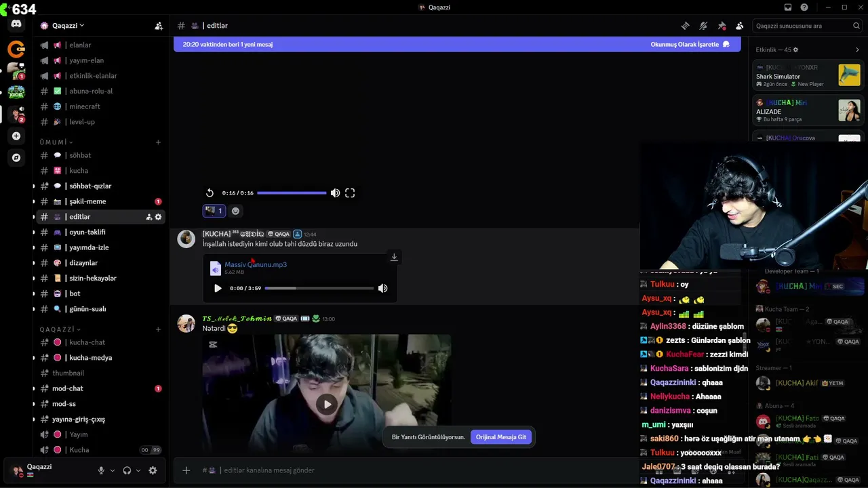Play the Massiv Qanunu.mp3 audio
Screen dimensions: 868x488
click(218, 288)
